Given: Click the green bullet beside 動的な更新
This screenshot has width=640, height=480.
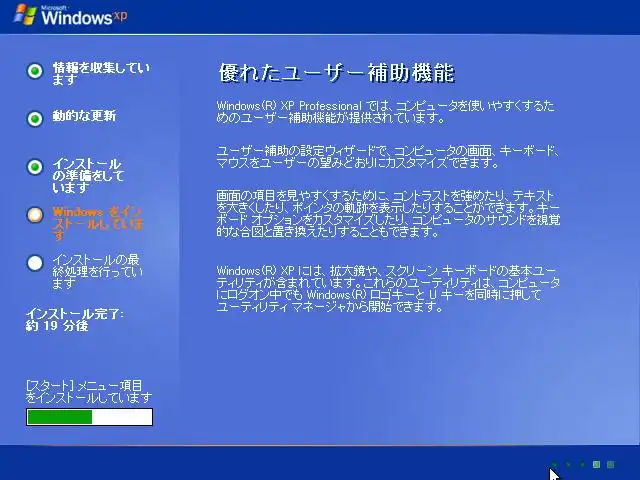Looking at the screenshot, I should click(x=35, y=119).
